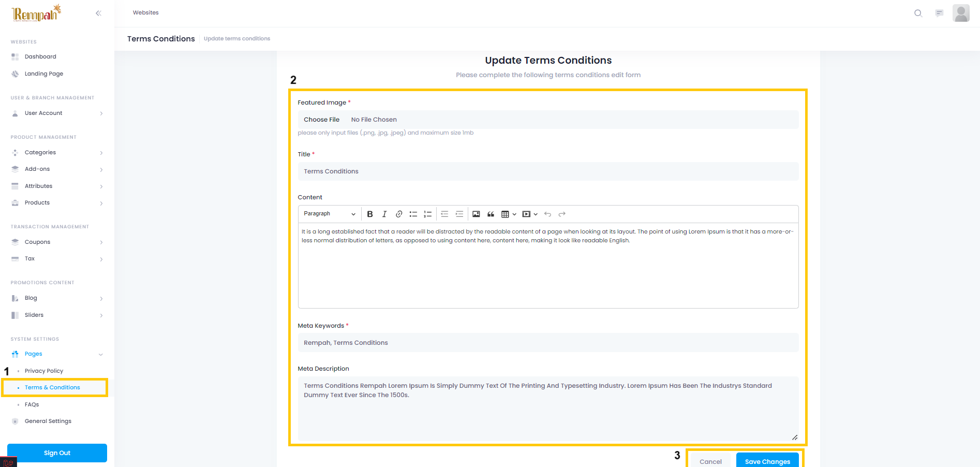The image size is (980, 467).
Task: Insert a numbered list in the editor
Action: click(x=428, y=214)
